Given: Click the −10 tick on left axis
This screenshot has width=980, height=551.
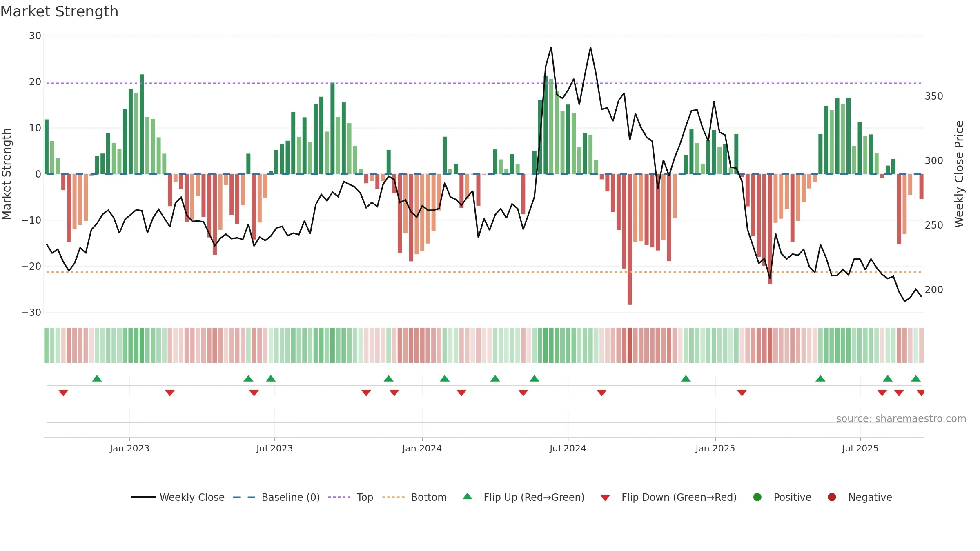Looking at the screenshot, I should pyautogui.click(x=31, y=220).
